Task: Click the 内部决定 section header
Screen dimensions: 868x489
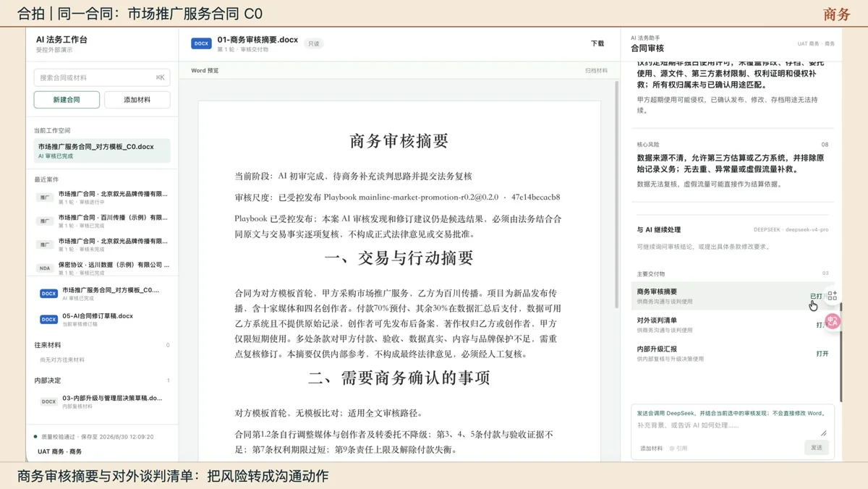Action: (48, 380)
